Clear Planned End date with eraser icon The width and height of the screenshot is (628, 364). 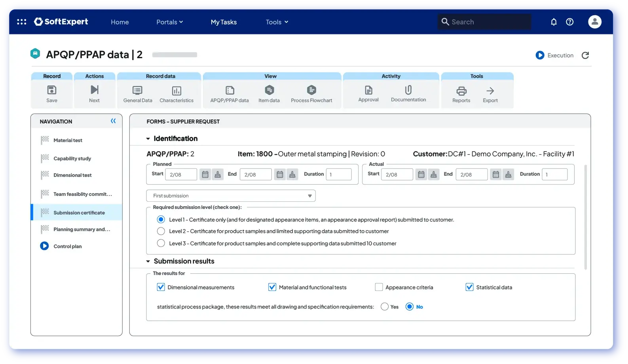coord(292,174)
